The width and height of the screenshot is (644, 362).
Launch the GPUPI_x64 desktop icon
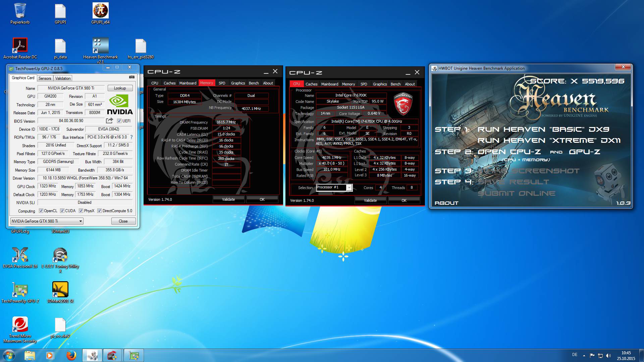point(100,13)
